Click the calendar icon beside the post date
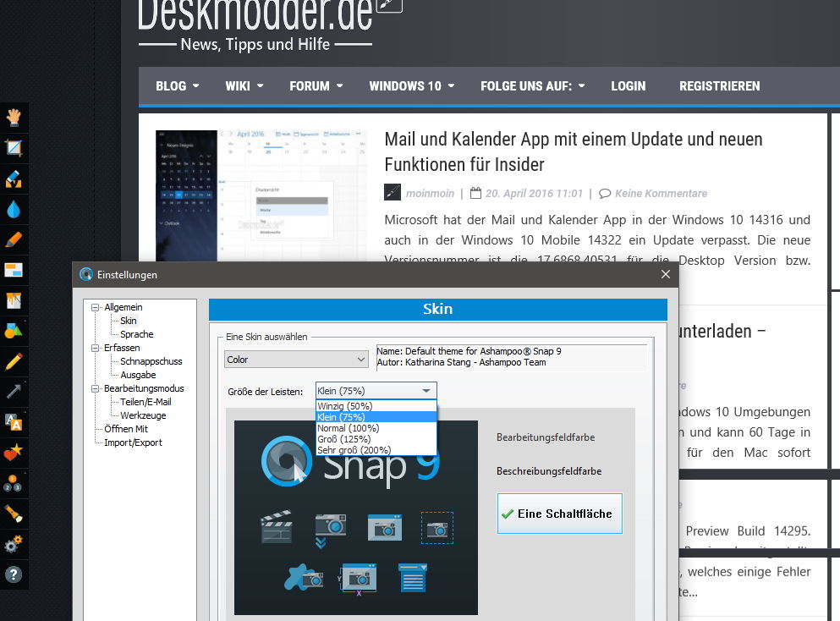 click(475, 193)
